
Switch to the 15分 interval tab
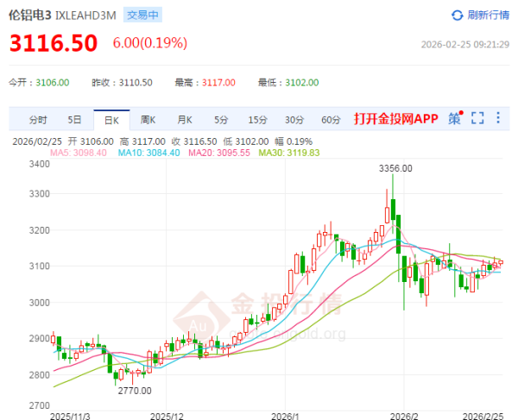[x=257, y=120]
